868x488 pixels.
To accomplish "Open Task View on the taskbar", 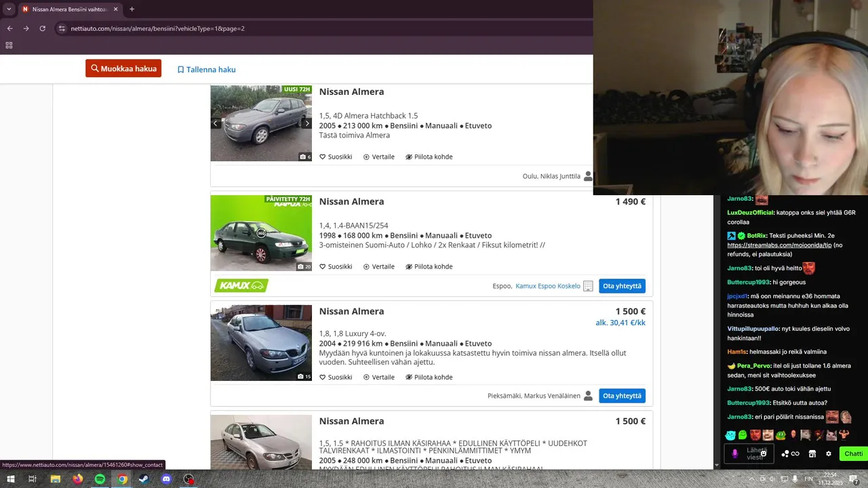I will (32, 479).
